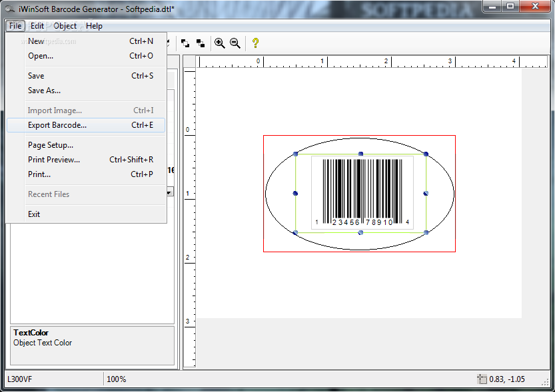Click the Bring to Front toolbar icon
Screen dimensions: 555x392
click(185, 43)
